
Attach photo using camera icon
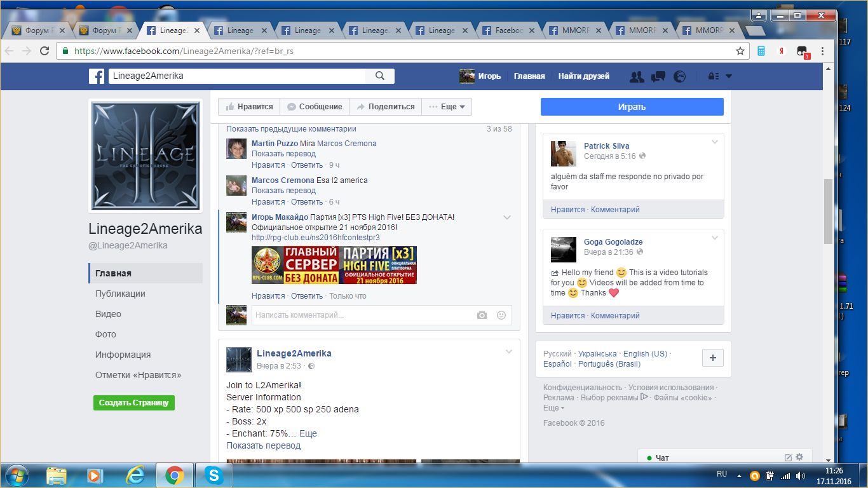pos(482,315)
